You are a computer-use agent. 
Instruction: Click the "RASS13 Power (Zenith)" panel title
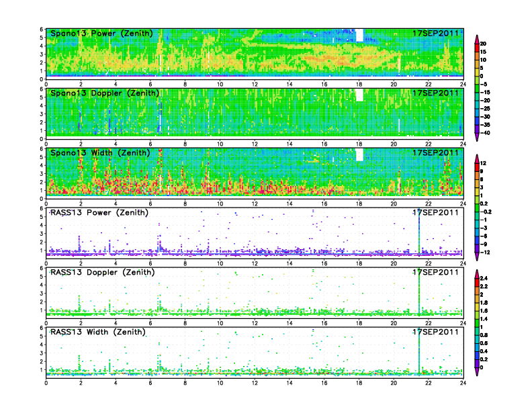[99, 213]
